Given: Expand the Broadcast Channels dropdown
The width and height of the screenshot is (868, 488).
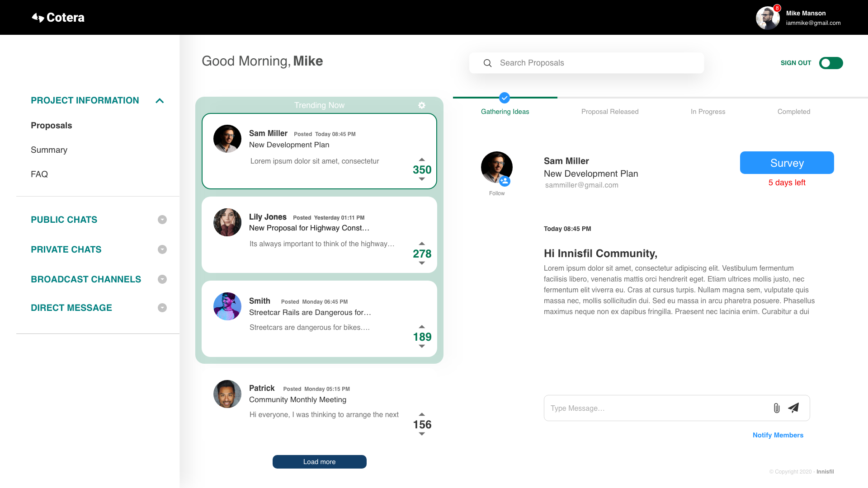Looking at the screenshot, I should (x=162, y=279).
